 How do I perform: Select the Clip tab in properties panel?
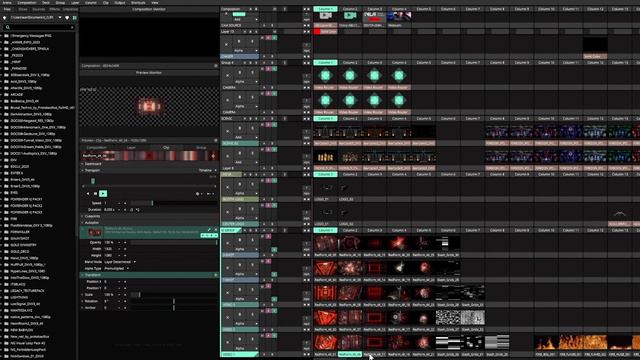(166, 147)
